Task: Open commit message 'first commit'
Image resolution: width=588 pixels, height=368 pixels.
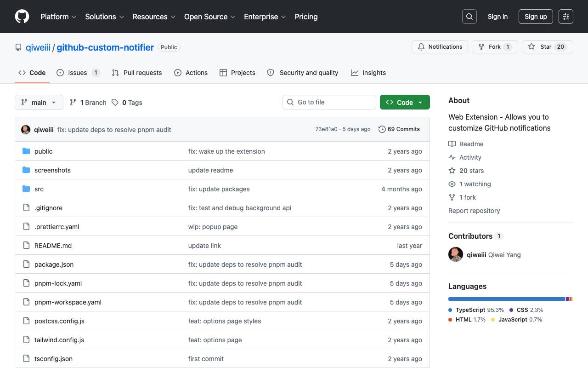Action: pyautogui.click(x=206, y=359)
